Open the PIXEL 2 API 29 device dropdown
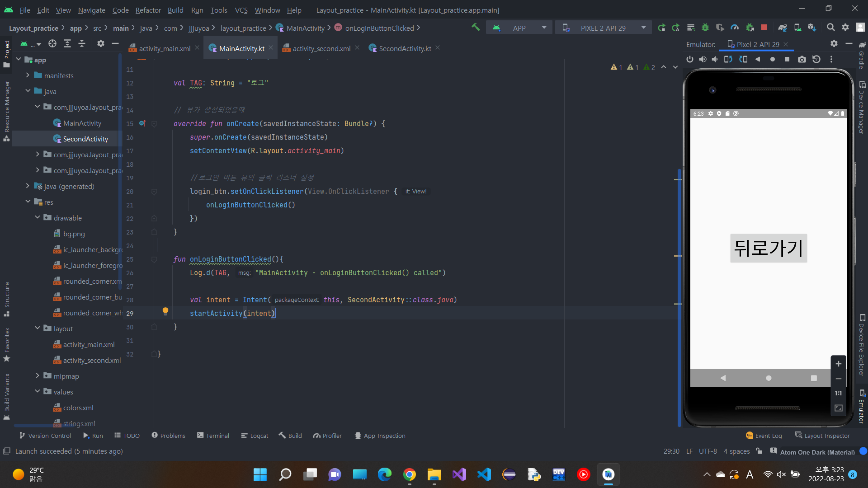 604,28
